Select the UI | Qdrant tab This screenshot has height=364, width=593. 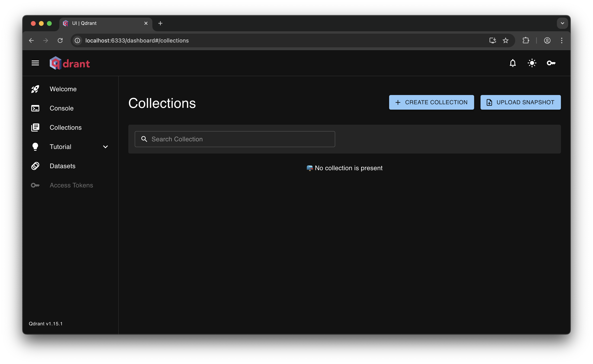pos(106,23)
